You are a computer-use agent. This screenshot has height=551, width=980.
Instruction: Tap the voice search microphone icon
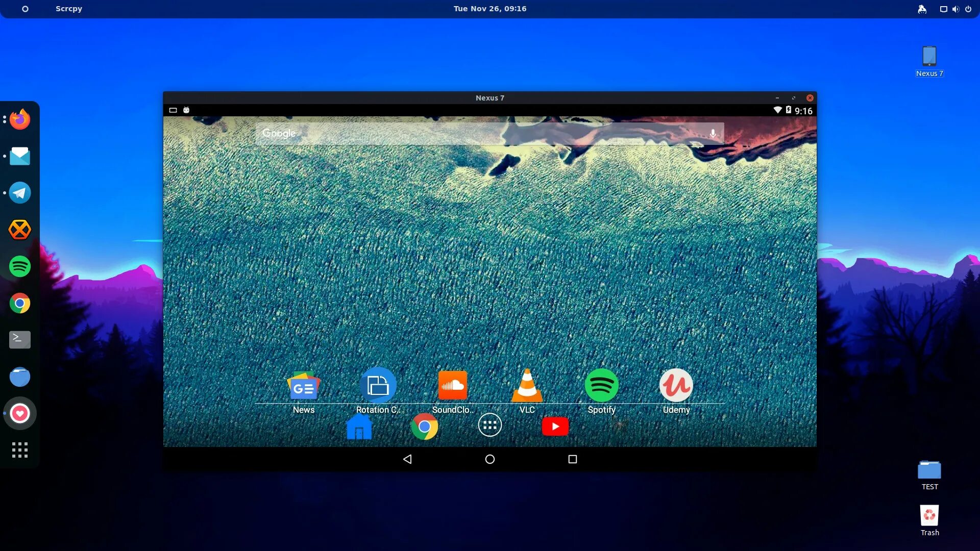(x=713, y=134)
